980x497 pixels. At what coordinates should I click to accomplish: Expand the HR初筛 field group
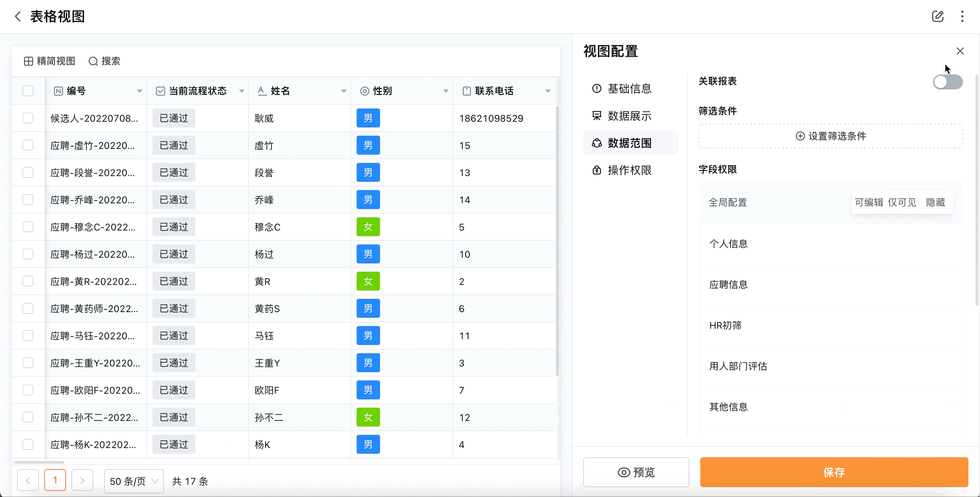[831, 325]
